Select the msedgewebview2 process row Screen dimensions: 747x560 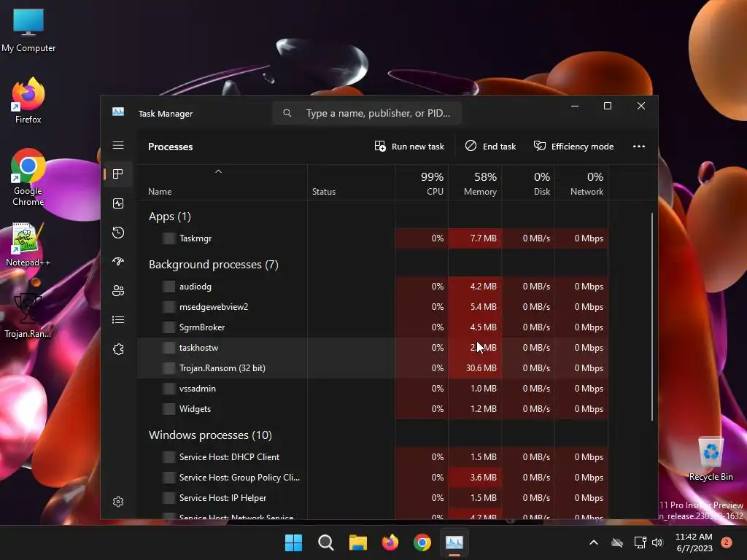pyautogui.click(x=373, y=307)
